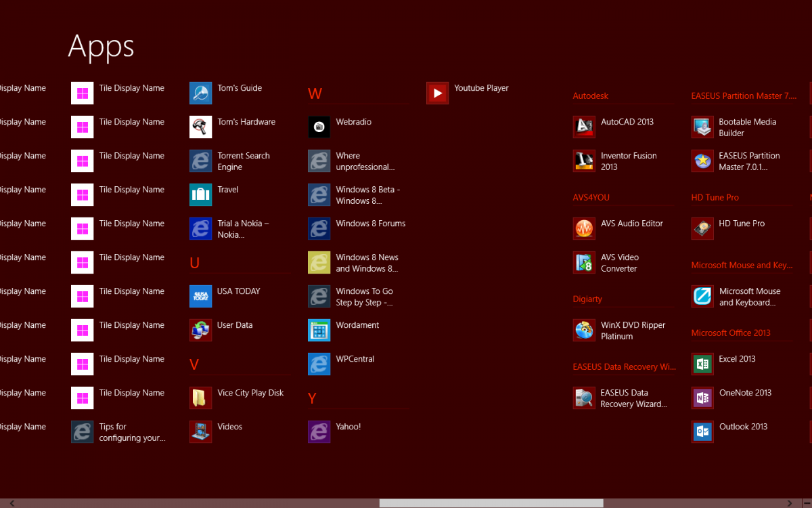Open the Webradio app icon

(x=319, y=127)
